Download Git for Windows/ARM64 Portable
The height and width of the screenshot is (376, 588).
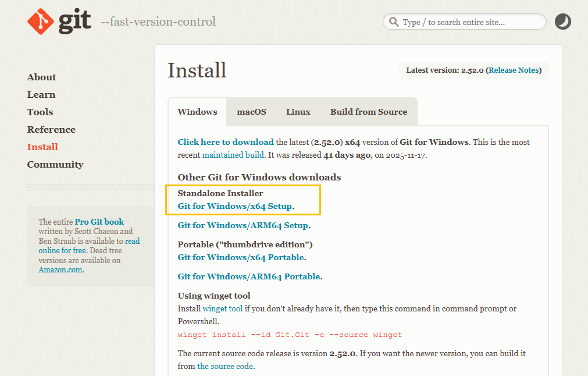249,276
